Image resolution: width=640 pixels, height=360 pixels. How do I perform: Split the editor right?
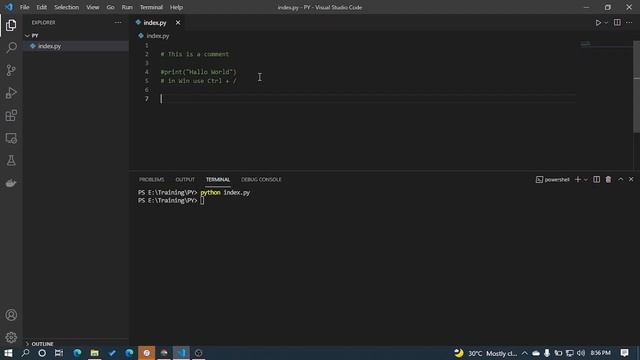click(x=617, y=23)
